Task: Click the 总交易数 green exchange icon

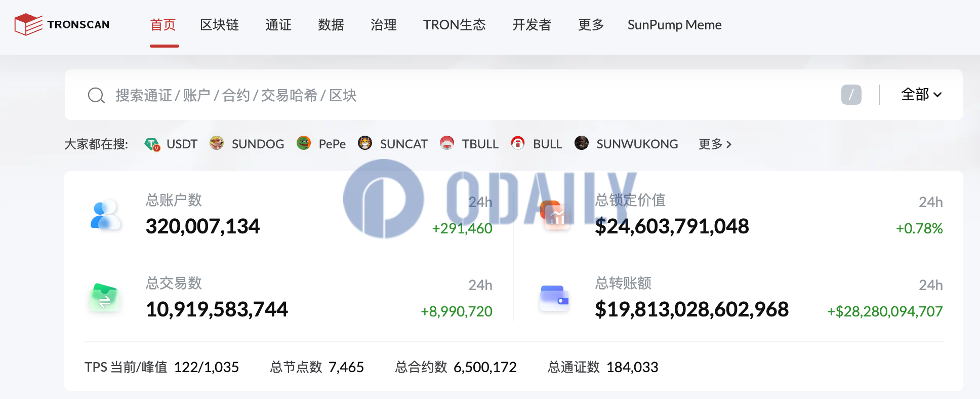Action: [105, 298]
